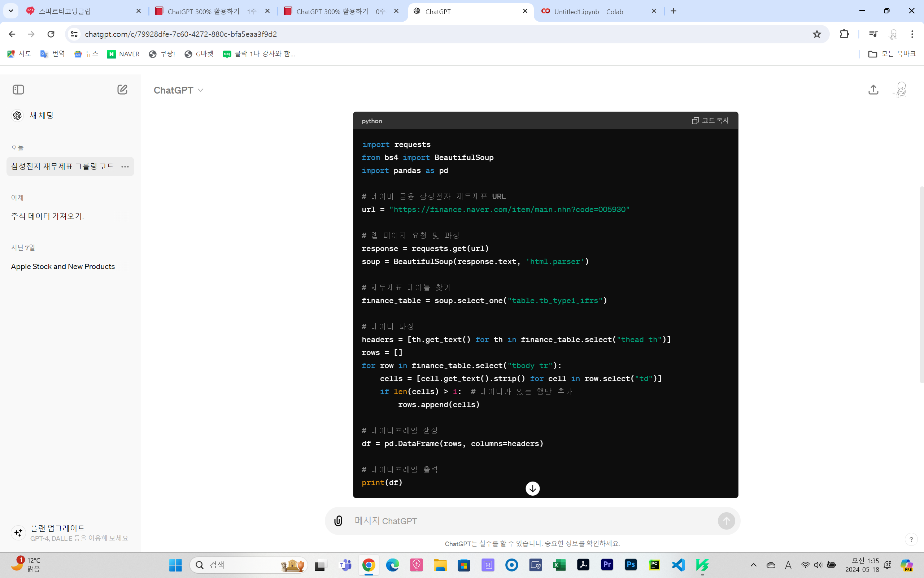Open 삼성전자 재무제표 크롤링 코드 conversation

[62, 167]
